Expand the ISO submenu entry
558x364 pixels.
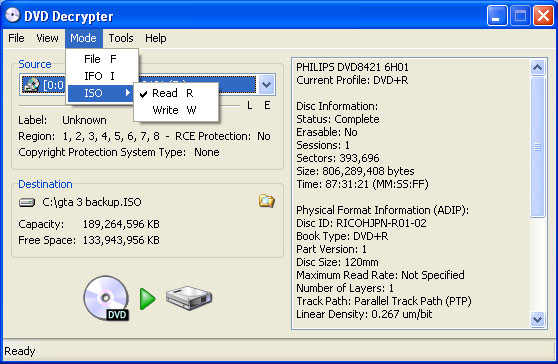click(x=100, y=93)
